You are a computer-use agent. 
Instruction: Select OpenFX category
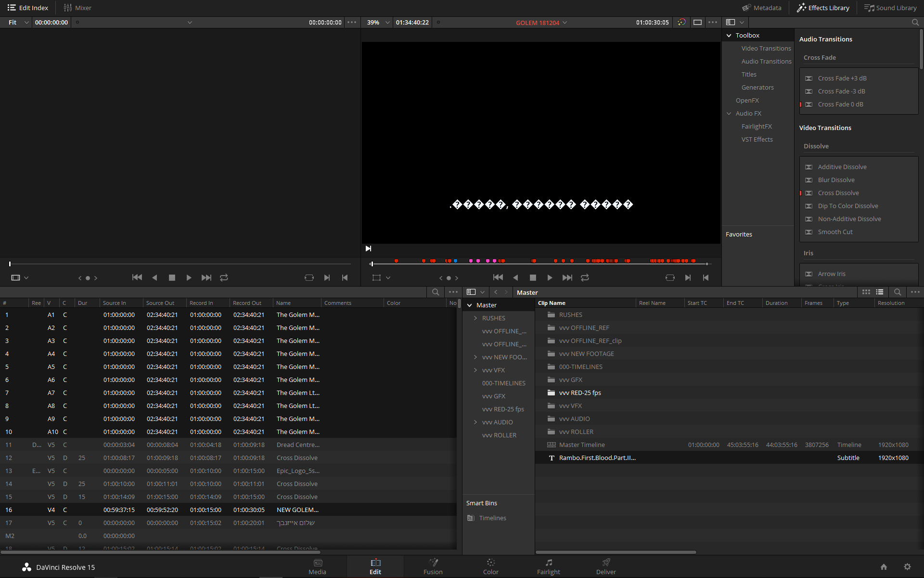click(x=747, y=100)
